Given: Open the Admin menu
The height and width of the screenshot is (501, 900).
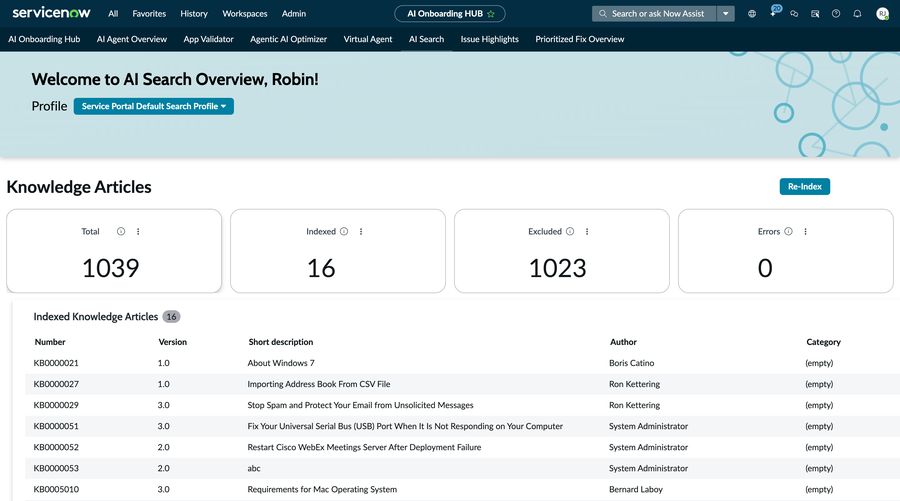Looking at the screenshot, I should 294,14.
